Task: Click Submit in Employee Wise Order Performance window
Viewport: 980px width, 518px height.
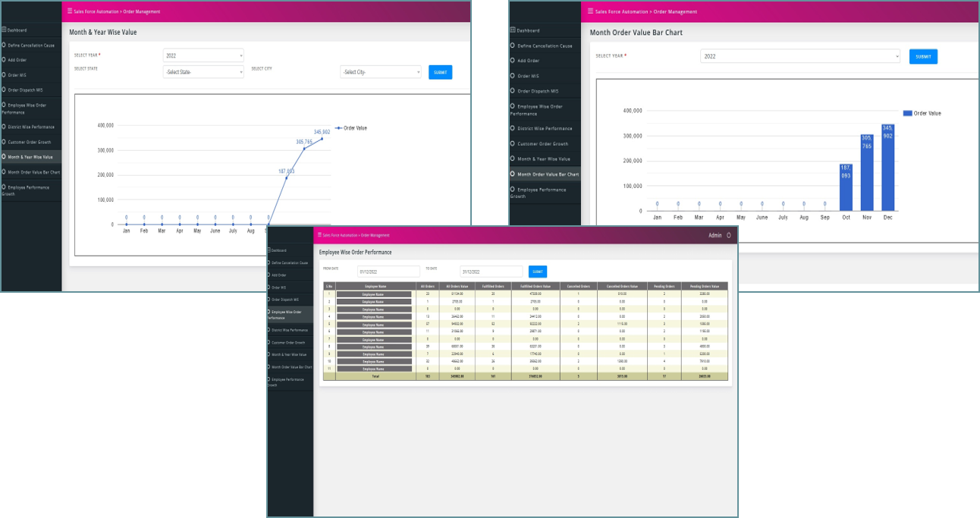Action: (x=537, y=272)
